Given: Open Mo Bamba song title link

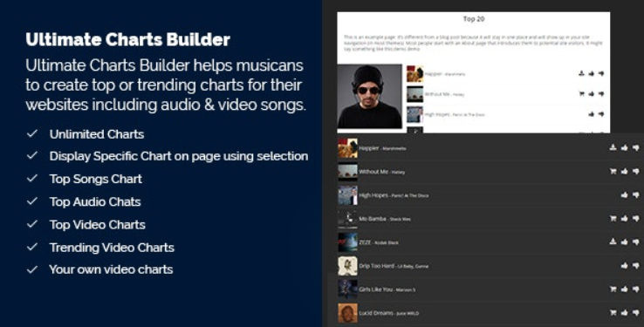Looking at the screenshot, I should pyautogui.click(x=372, y=219).
